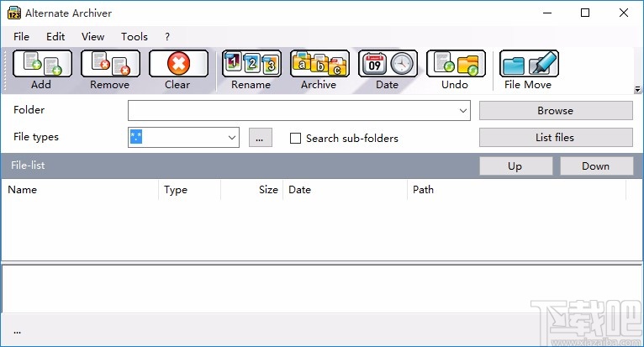Open the ? help menu
The image size is (644, 347).
pyautogui.click(x=167, y=36)
